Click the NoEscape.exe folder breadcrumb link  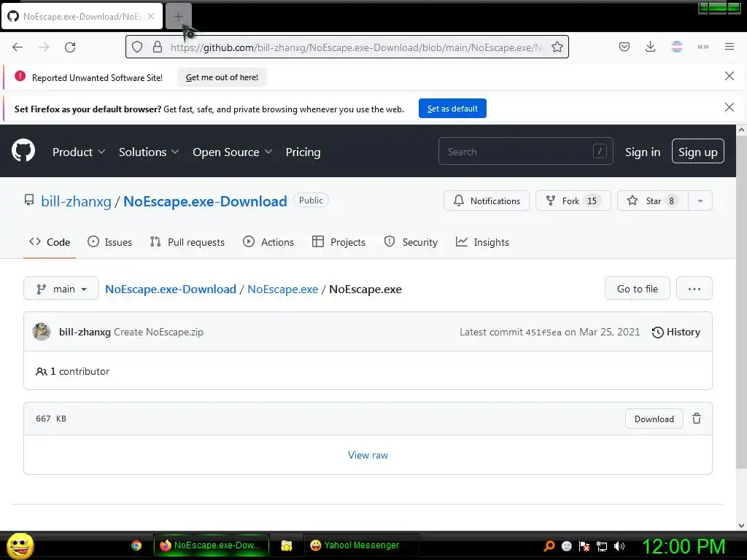282,289
